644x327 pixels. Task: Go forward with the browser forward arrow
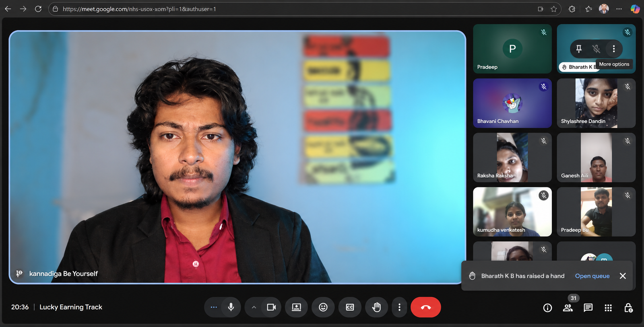click(x=23, y=9)
